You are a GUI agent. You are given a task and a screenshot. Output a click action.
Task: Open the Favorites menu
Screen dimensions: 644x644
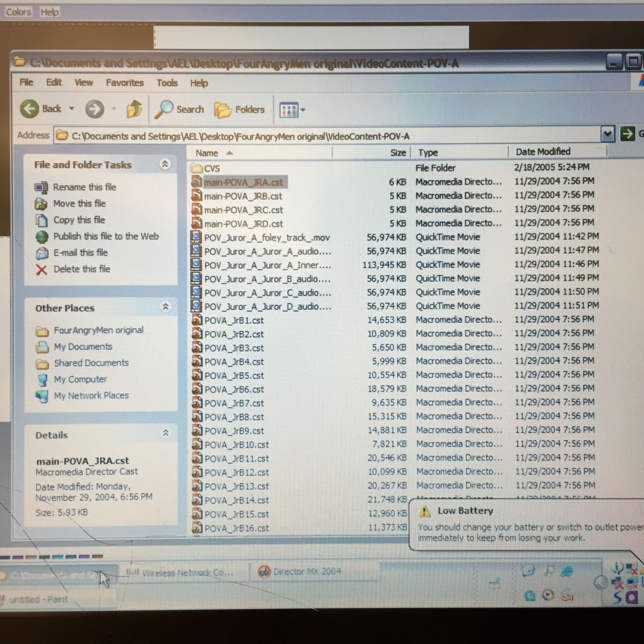click(x=125, y=83)
